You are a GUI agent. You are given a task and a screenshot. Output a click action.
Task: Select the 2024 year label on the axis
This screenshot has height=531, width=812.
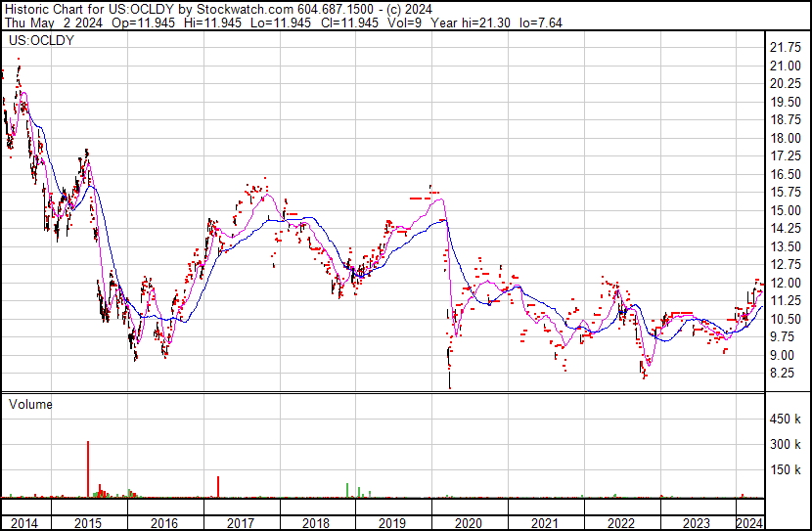(749, 523)
